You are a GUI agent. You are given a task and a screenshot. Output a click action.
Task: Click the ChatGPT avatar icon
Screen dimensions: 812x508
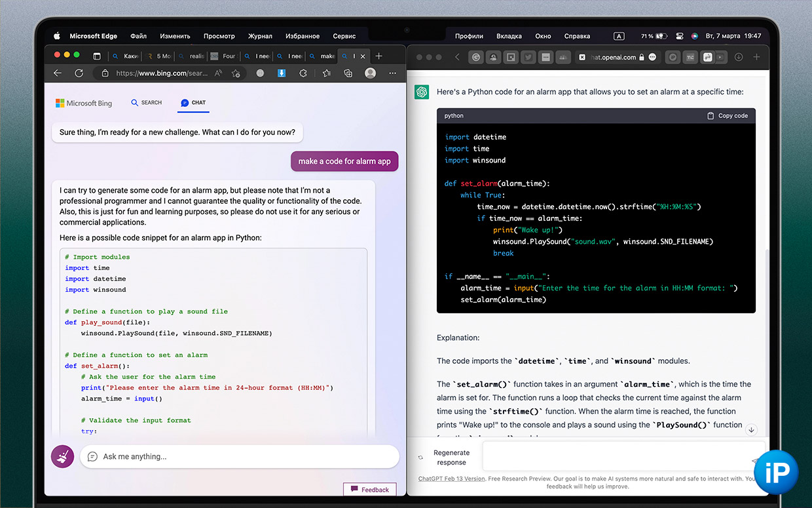[x=422, y=92]
